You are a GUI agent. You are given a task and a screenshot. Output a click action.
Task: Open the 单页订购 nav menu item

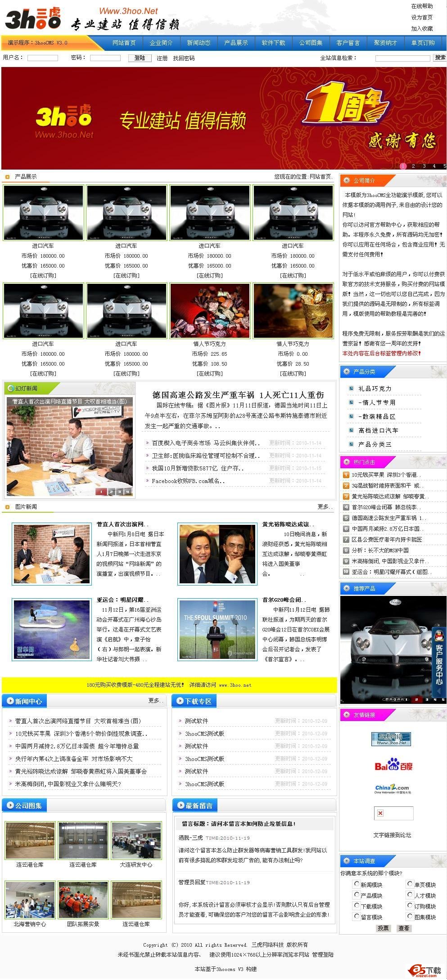(423, 43)
